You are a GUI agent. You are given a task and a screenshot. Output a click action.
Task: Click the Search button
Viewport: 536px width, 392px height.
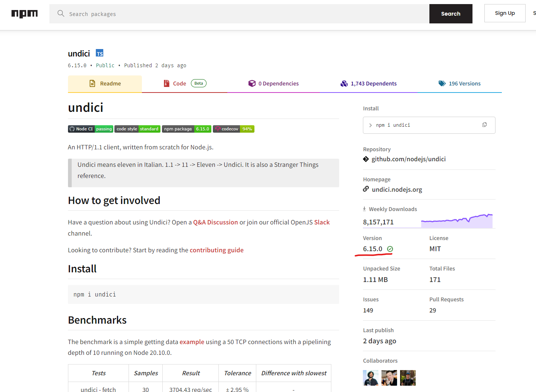(451, 14)
